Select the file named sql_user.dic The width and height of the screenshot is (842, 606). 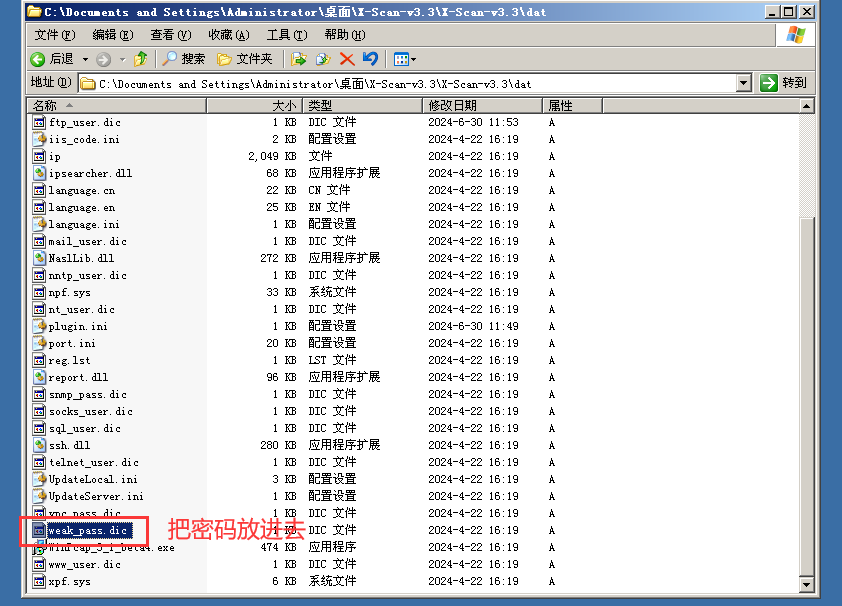85,428
